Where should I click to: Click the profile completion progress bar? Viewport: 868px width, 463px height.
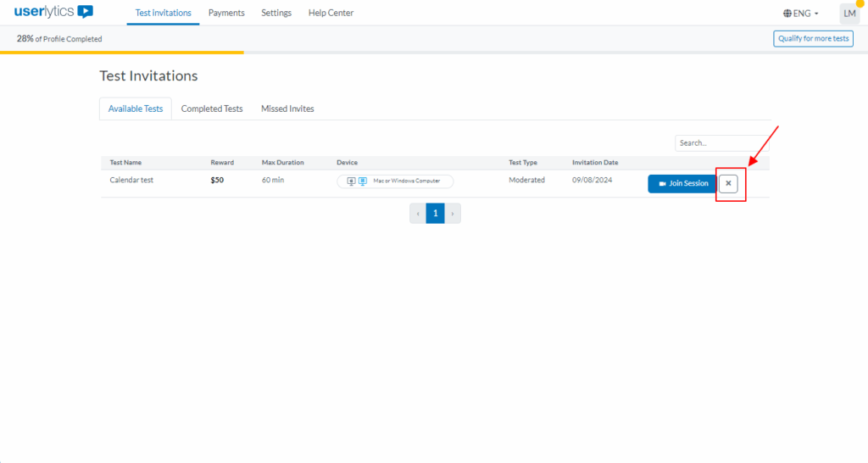122,53
